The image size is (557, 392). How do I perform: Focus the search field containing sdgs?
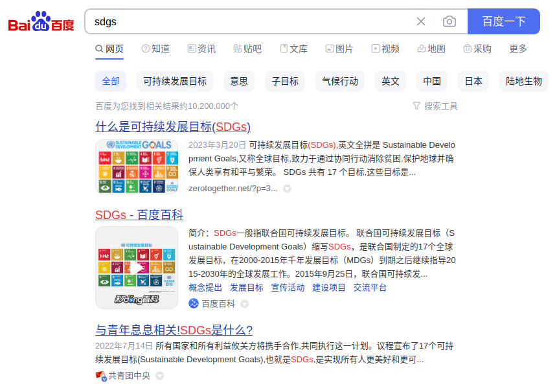(249, 21)
